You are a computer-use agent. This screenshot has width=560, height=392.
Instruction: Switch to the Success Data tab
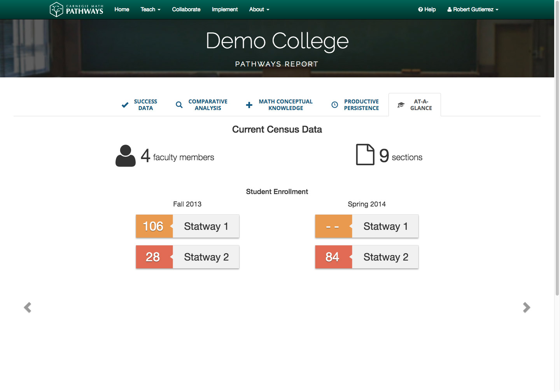tap(140, 105)
